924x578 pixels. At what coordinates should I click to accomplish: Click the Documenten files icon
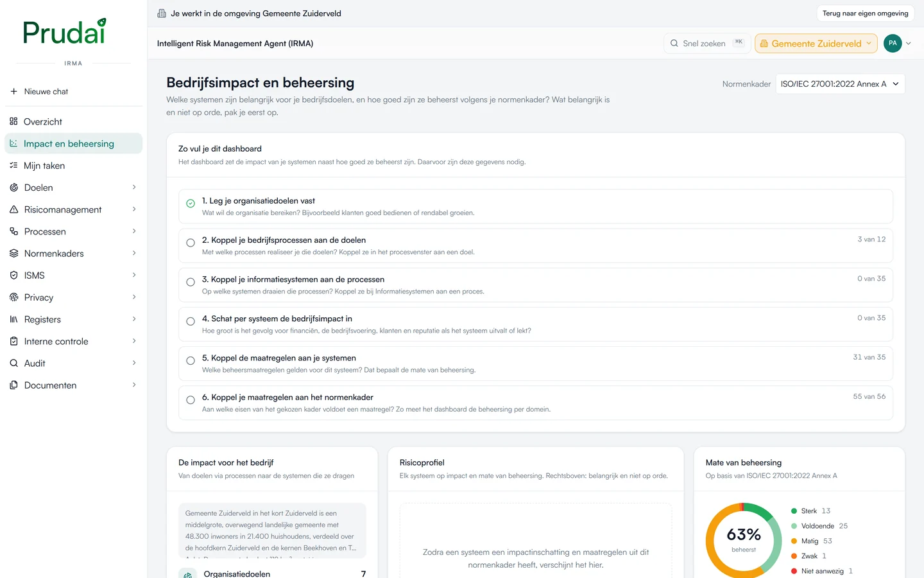pyautogui.click(x=13, y=385)
